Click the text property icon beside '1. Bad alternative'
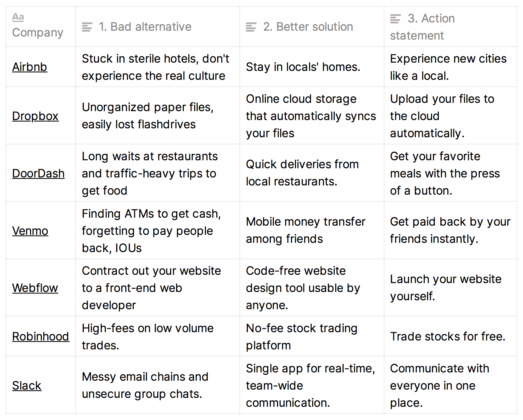Screen dimensions: 523x420 point(87,26)
